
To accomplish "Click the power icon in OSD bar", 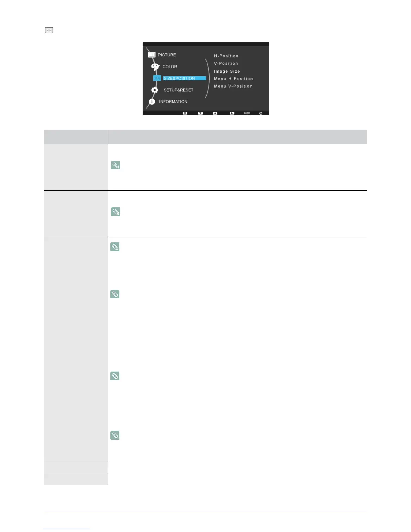I will (261, 113).
